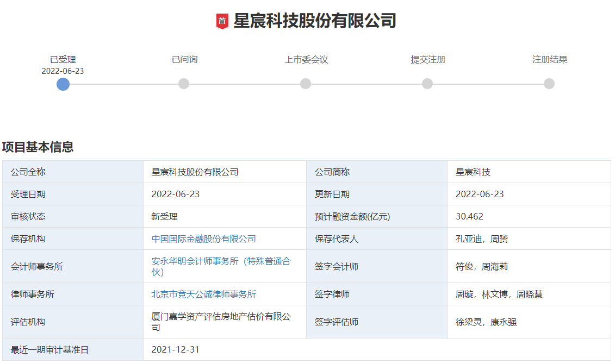The width and height of the screenshot is (615, 364).
Task: Click the 受理日期 label cell
Action: coord(73,194)
